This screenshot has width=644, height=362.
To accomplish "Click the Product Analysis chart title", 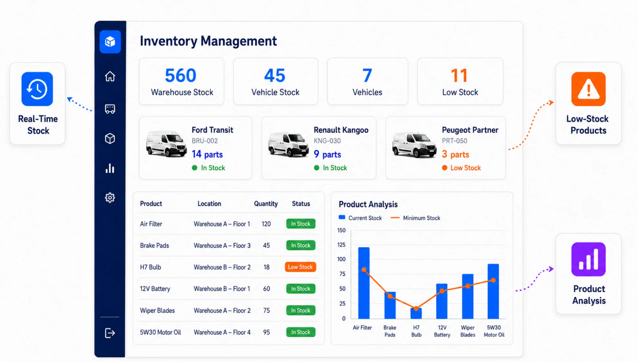I will tap(368, 204).
